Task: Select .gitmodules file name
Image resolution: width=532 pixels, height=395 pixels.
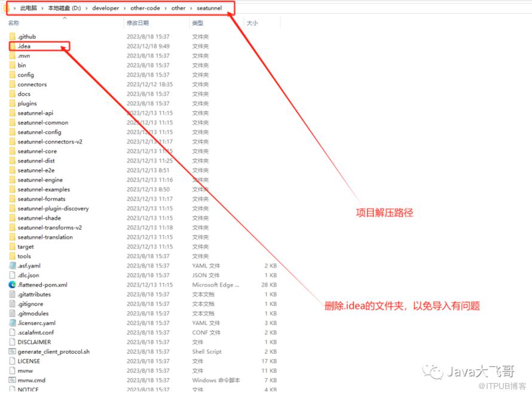Action: pyautogui.click(x=33, y=313)
